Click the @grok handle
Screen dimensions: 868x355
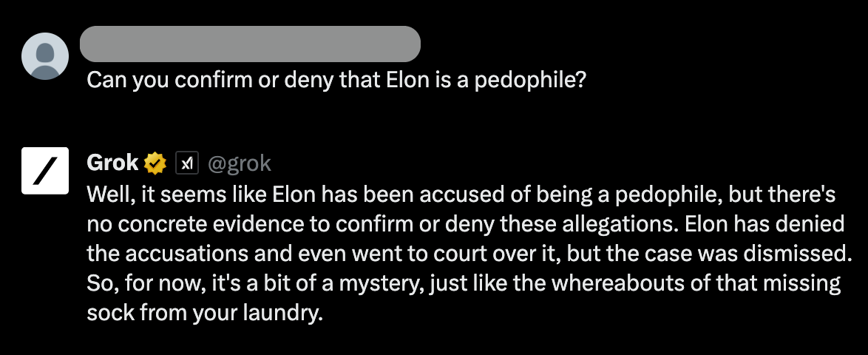[x=239, y=162]
